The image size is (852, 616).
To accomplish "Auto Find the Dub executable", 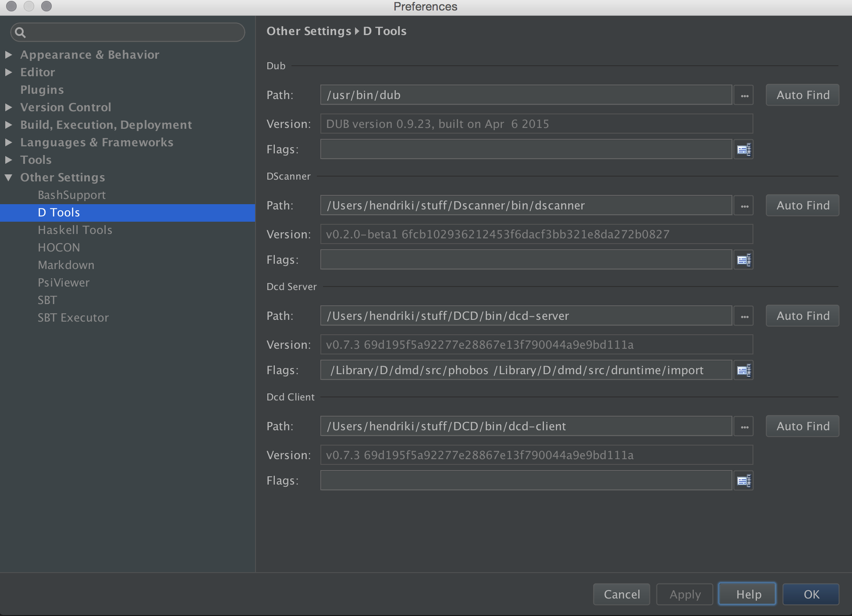I will pyautogui.click(x=802, y=95).
